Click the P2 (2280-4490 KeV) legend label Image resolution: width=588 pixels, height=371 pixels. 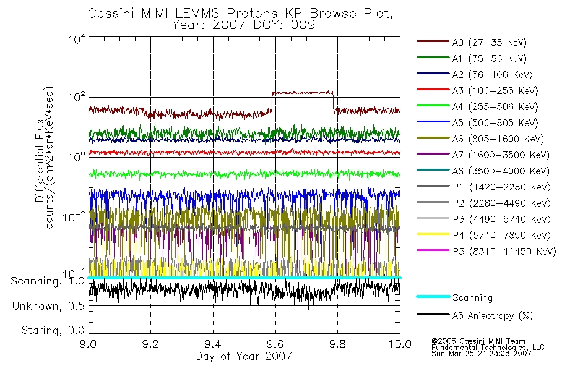(501, 203)
